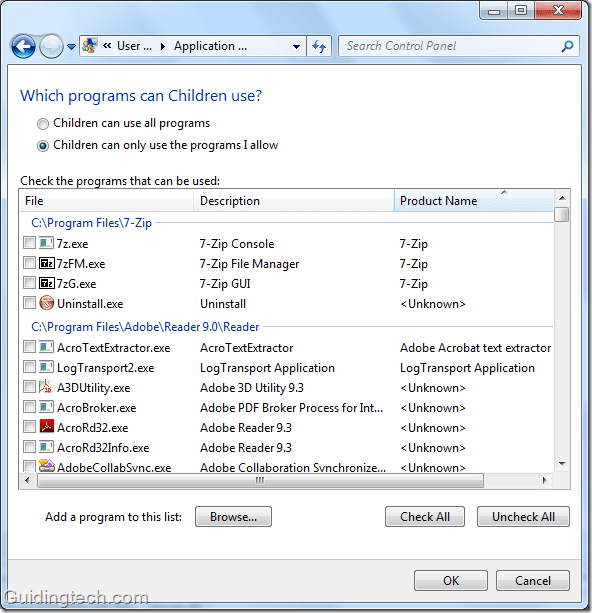
Task: Click the horizontal scrollbar thumb
Action: (x=260, y=480)
